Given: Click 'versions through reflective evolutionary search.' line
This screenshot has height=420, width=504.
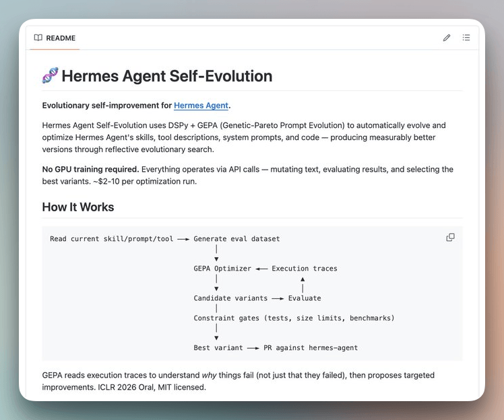Looking at the screenshot, I should (x=128, y=149).
